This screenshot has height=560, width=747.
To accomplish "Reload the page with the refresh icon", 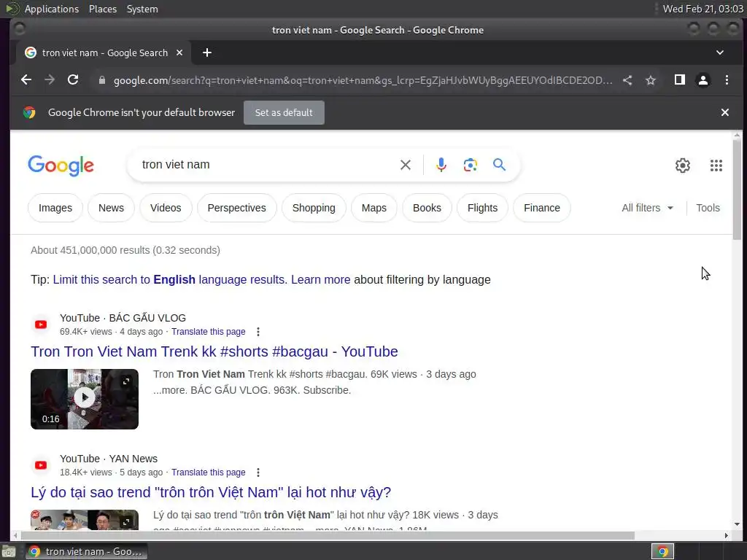I will 73,79.
